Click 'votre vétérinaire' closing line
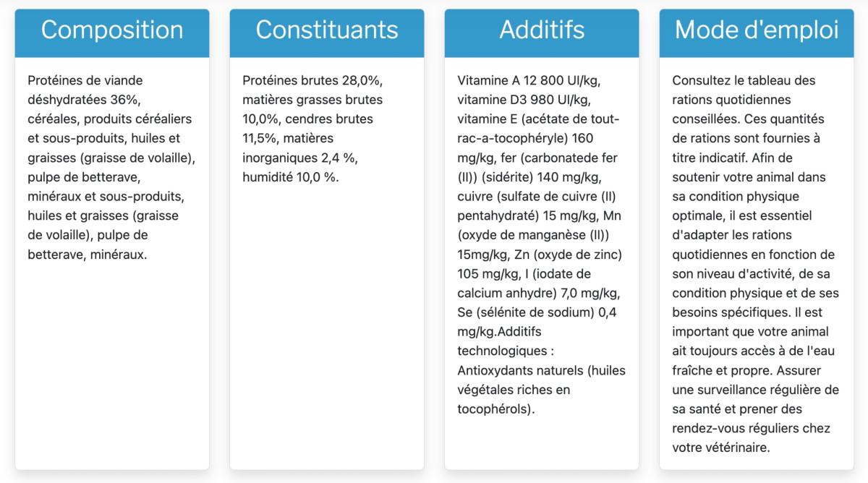The image size is (868, 483). point(720,448)
